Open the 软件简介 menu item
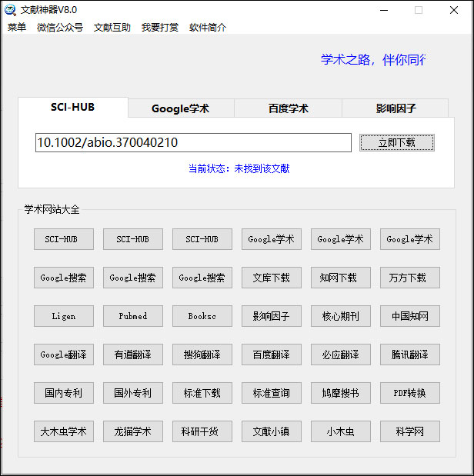This screenshot has height=476, width=474. (208, 28)
